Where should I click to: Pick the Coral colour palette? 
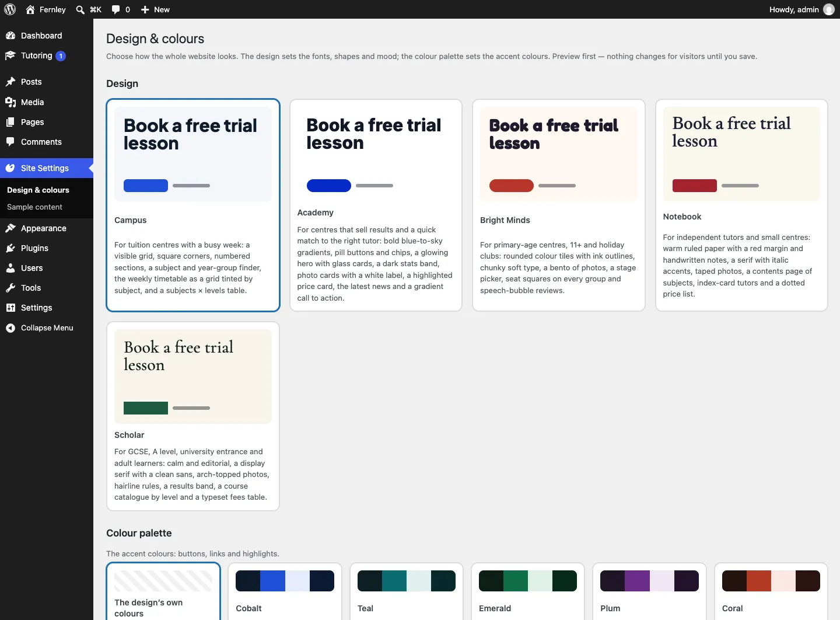[771, 591]
